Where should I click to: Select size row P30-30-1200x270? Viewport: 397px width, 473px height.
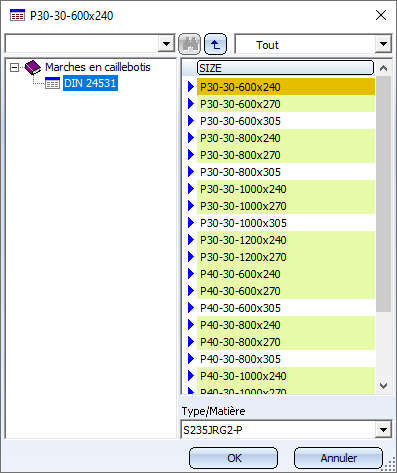(x=286, y=257)
